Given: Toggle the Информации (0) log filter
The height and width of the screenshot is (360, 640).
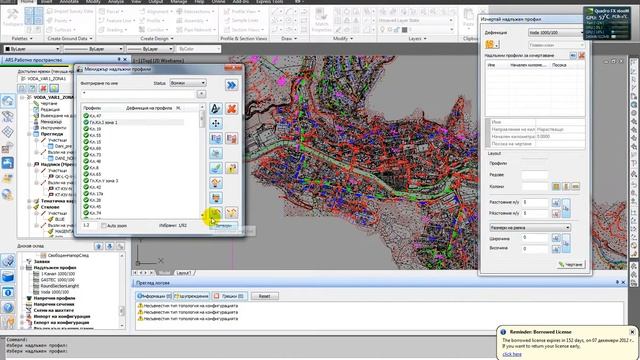Looking at the screenshot, I should point(154,296).
